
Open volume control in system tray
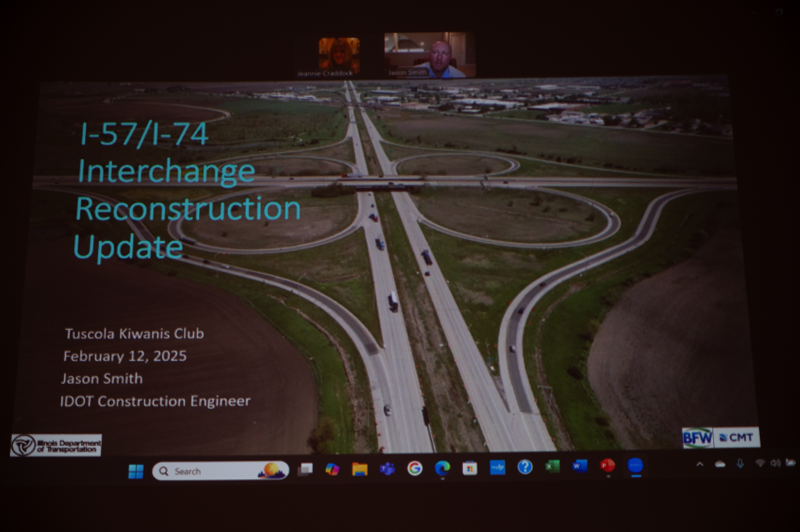(775, 463)
